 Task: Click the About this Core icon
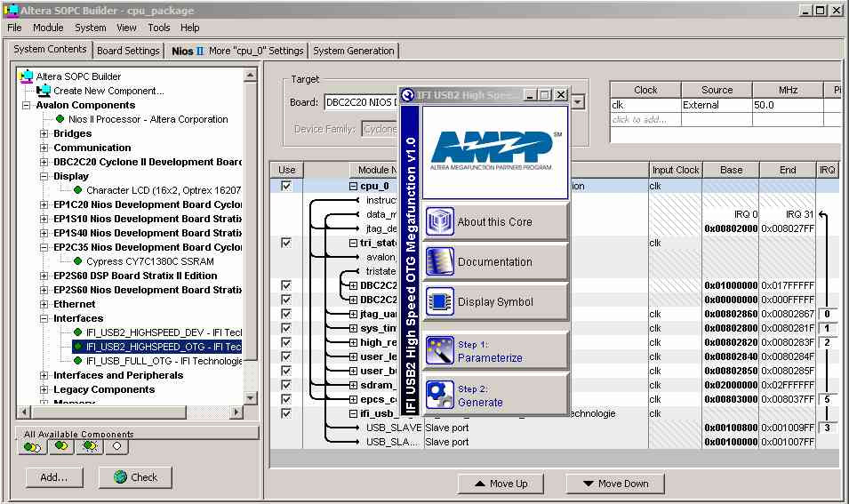(439, 221)
